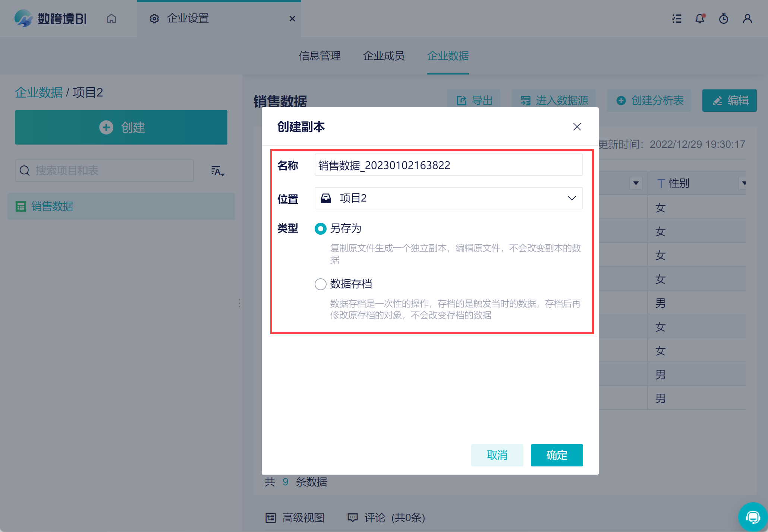This screenshot has width=768, height=532.
Task: Open the customer support chat bubble
Action: click(x=752, y=517)
